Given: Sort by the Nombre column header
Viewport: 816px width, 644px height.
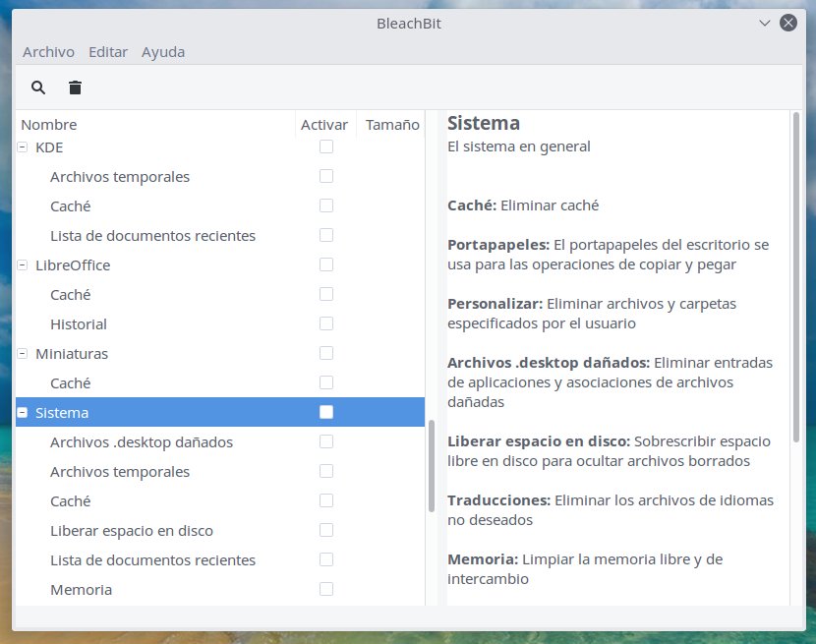Looking at the screenshot, I should coord(49,125).
